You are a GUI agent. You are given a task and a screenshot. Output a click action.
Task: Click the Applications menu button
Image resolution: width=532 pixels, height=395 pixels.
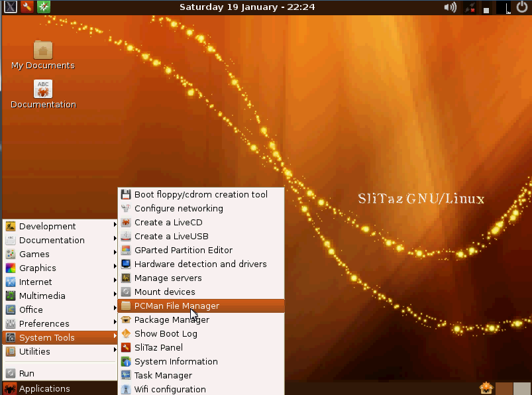[37, 388]
